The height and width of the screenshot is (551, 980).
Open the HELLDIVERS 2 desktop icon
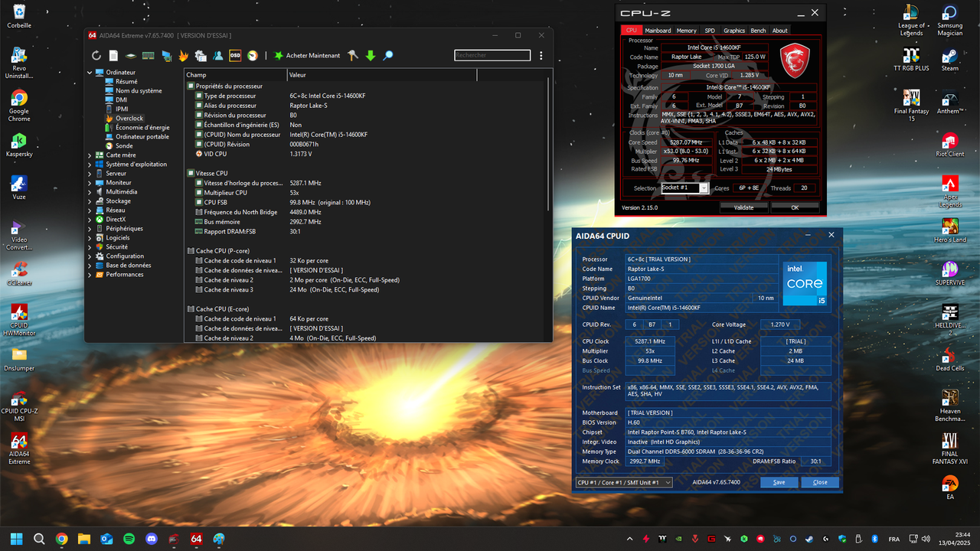click(x=950, y=320)
